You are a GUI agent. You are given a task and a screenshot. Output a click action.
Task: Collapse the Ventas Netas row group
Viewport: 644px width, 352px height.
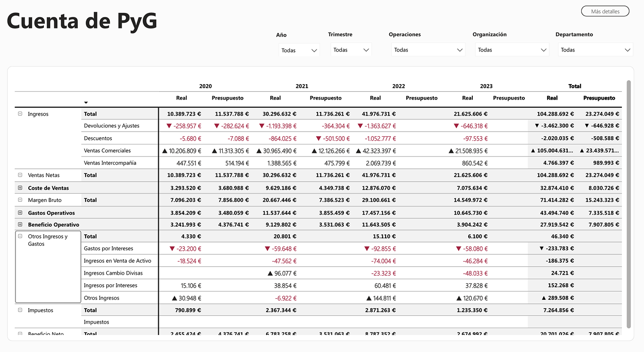[x=20, y=175]
